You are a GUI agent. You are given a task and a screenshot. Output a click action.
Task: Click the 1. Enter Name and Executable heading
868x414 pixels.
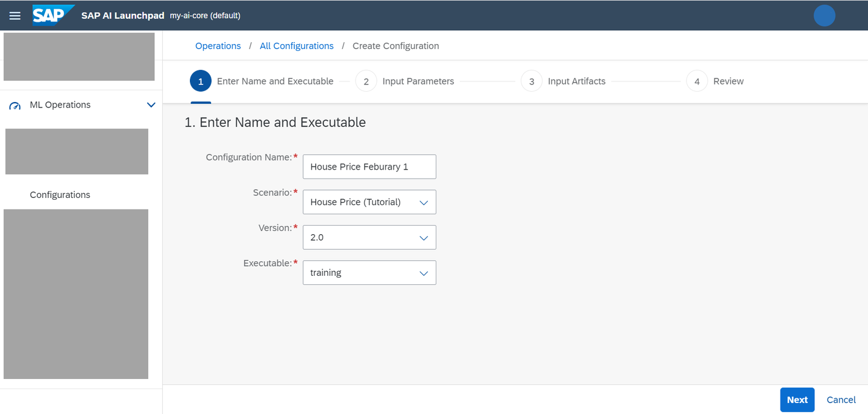(275, 123)
